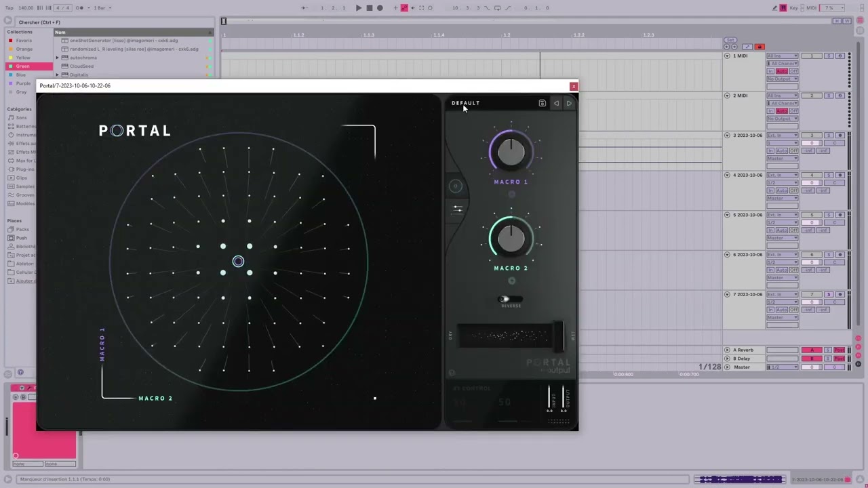Click the small dot below Macro 2

coord(511,281)
